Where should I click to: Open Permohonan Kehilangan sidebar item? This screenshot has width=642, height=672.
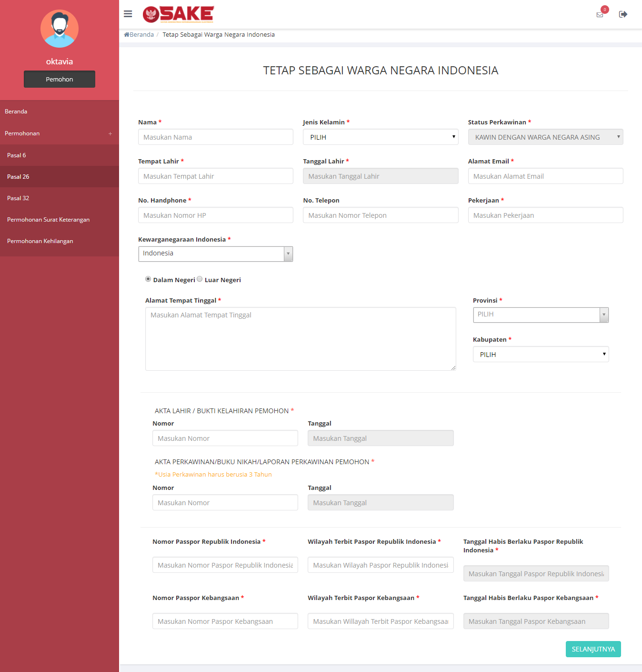(x=40, y=241)
